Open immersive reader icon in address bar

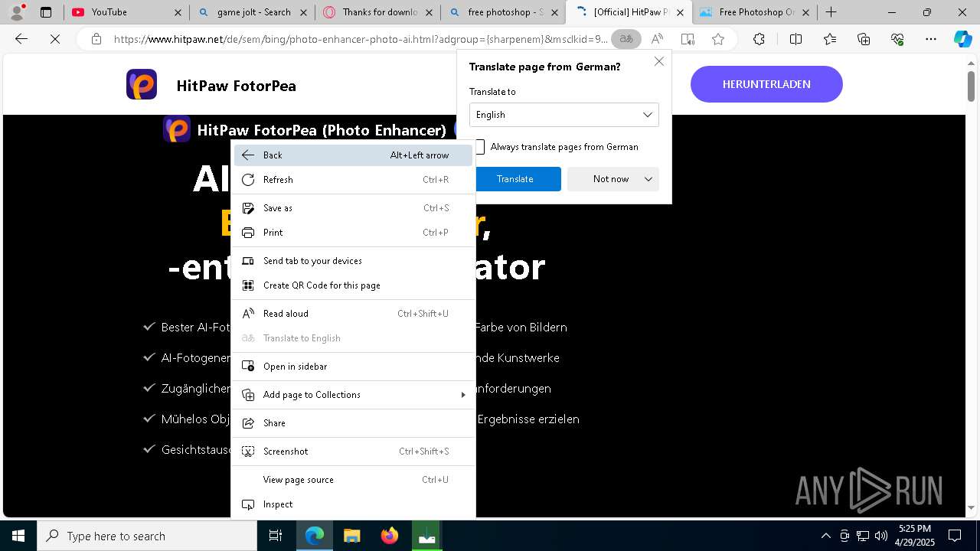(688, 39)
